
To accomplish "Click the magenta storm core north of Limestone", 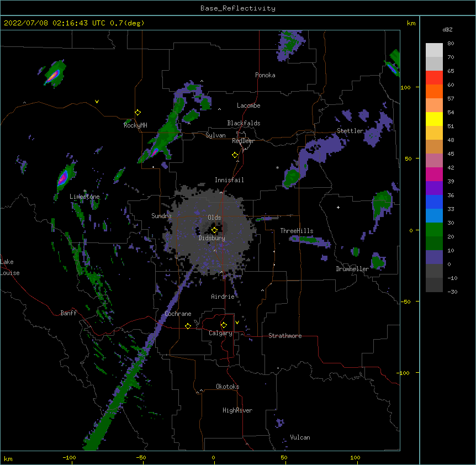I will (x=63, y=178).
